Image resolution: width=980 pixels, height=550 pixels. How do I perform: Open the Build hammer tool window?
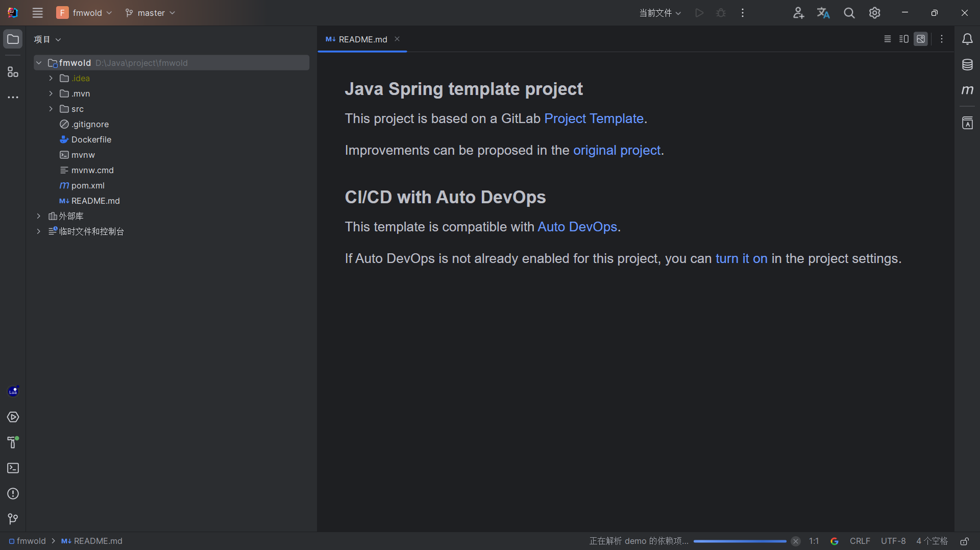(13, 442)
